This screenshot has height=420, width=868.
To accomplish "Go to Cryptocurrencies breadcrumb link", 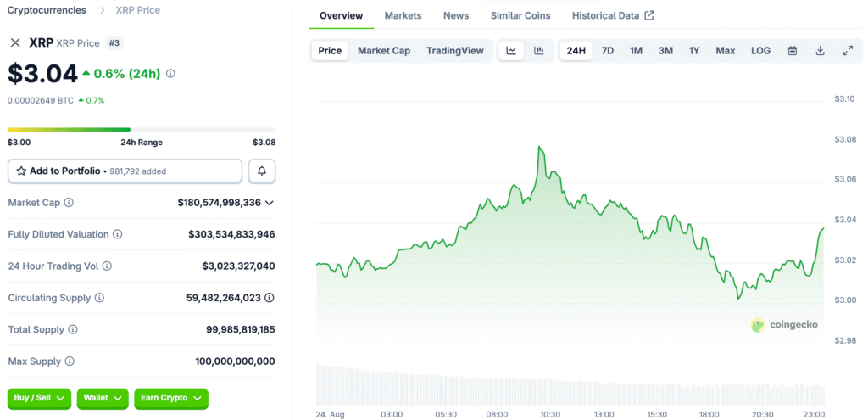I will click(47, 10).
